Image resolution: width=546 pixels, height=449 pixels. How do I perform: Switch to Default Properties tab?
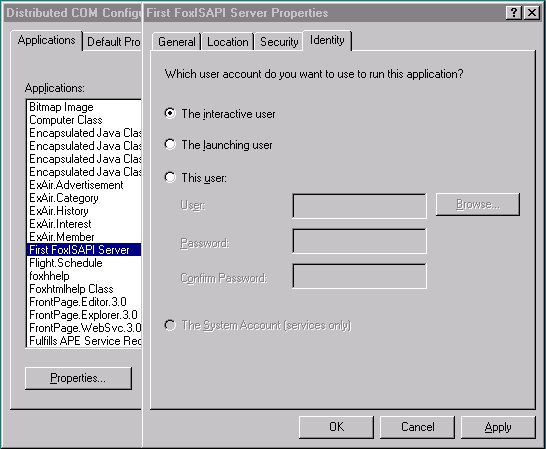point(113,42)
